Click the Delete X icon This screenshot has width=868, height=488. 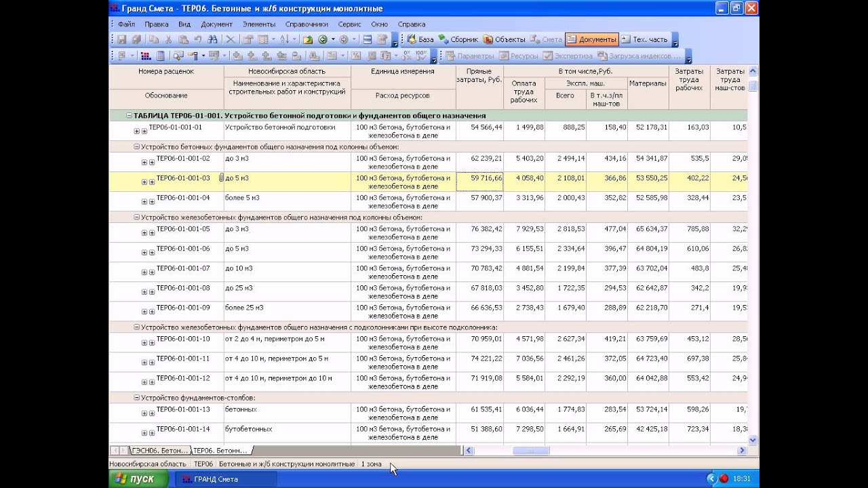[x=231, y=39]
